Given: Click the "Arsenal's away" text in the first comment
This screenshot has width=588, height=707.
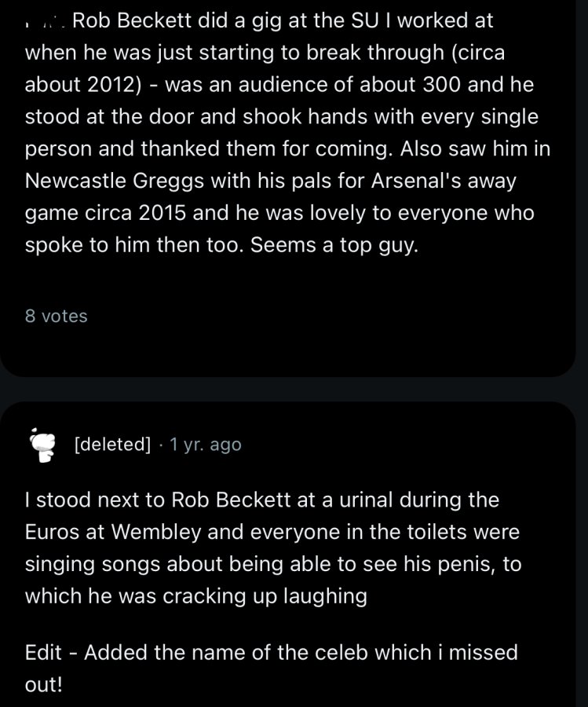Looking at the screenshot, I should (x=444, y=181).
